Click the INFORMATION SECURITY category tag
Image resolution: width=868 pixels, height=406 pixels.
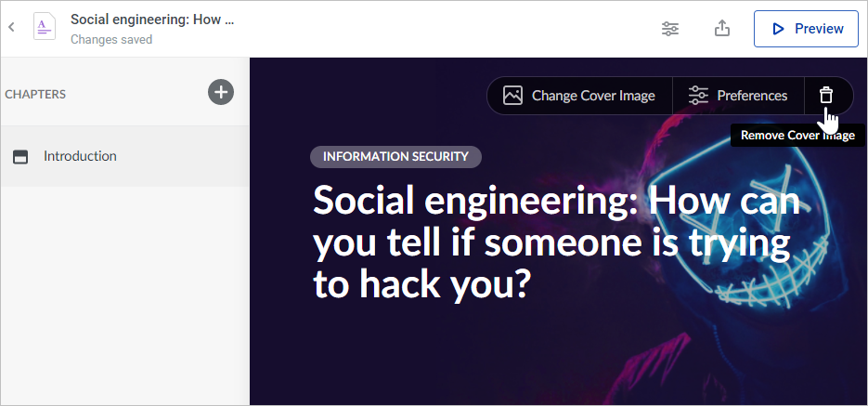click(395, 157)
